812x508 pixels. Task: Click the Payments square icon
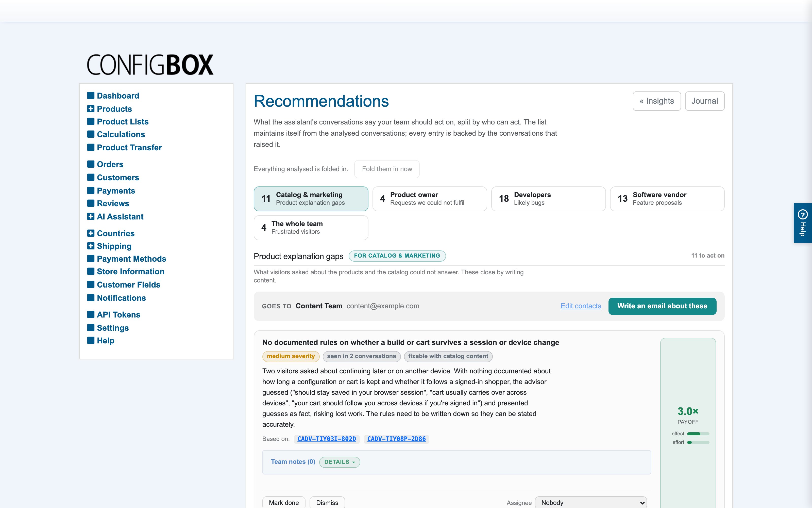click(x=91, y=190)
